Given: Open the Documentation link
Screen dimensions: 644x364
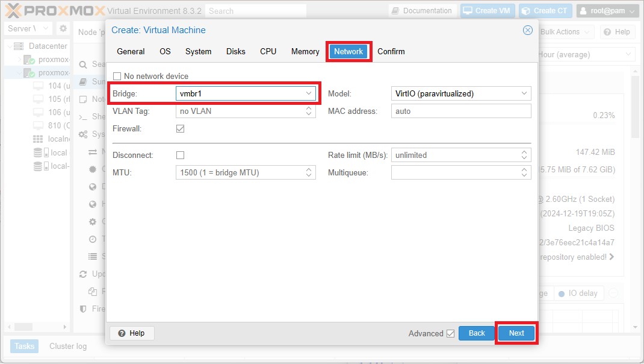Looking at the screenshot, I should pyautogui.click(x=422, y=11).
